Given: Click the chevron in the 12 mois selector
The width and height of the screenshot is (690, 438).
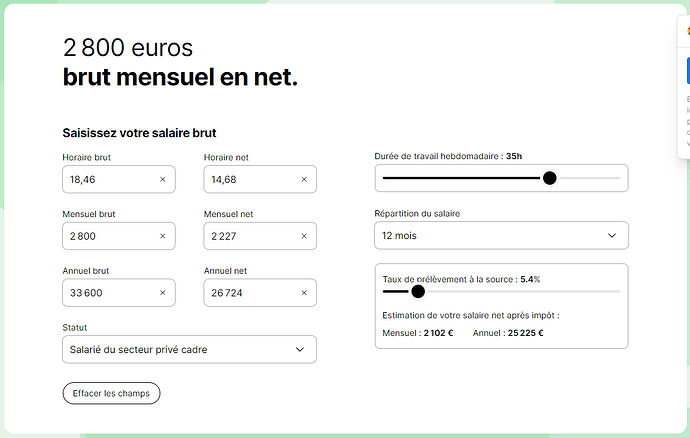Looking at the screenshot, I should [613, 236].
